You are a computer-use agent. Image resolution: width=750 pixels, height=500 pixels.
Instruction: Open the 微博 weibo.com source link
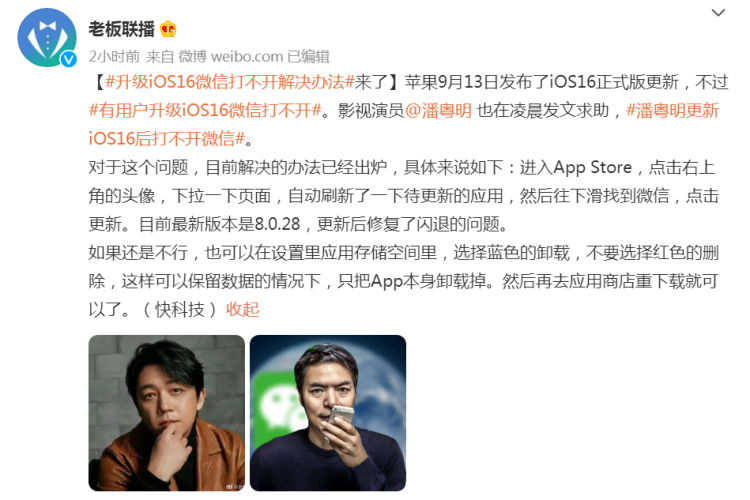click(231, 56)
